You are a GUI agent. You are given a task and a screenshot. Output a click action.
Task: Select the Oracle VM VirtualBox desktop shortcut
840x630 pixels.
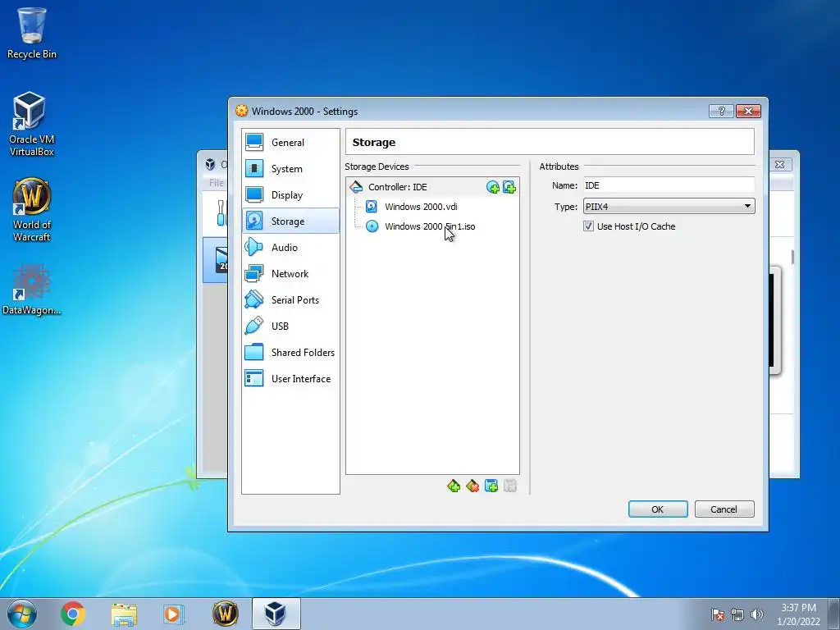[x=32, y=125]
